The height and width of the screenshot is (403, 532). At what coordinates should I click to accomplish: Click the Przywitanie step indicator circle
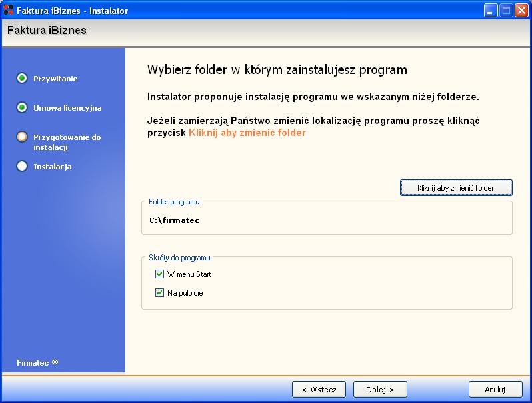(22, 79)
